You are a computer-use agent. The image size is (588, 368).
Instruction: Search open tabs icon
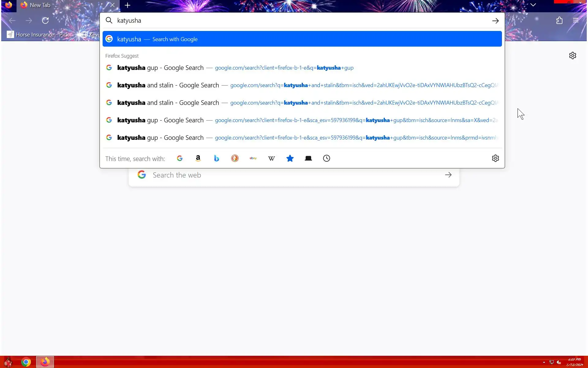click(308, 158)
